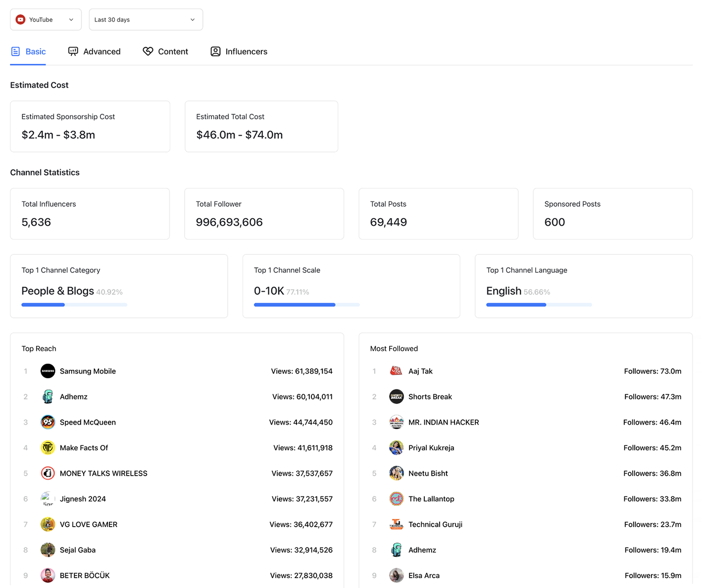Screen dimensions: 701x588
Task: Click MR. INDIAN HACKER channel avatar
Action: pyautogui.click(x=396, y=422)
